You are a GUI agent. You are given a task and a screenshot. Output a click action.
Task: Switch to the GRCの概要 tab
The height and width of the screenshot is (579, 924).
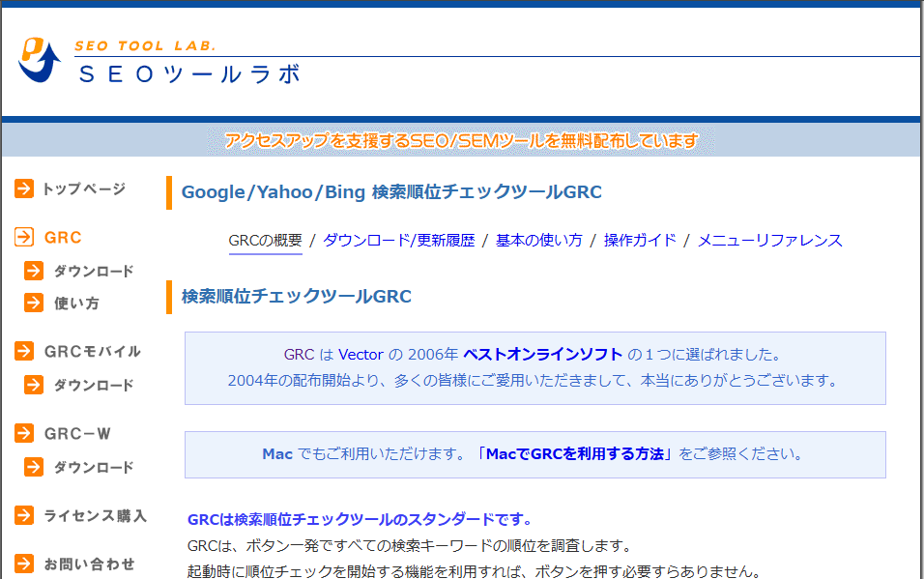click(265, 241)
